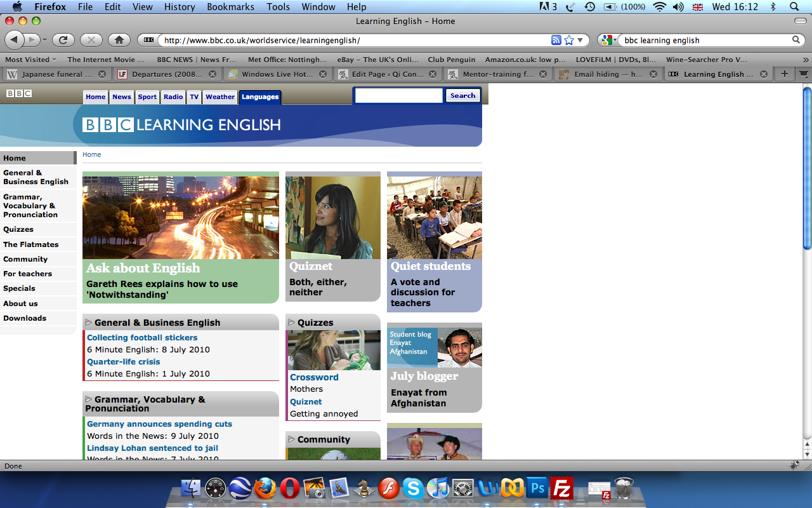812x508 pixels.
Task: Click the Home breadcrumb link
Action: click(x=91, y=155)
